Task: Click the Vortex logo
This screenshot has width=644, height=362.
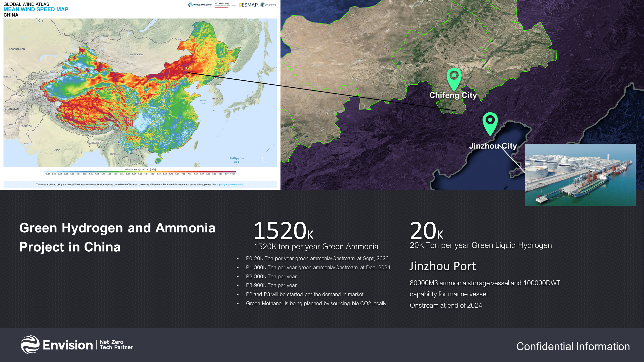Action: 268,5
